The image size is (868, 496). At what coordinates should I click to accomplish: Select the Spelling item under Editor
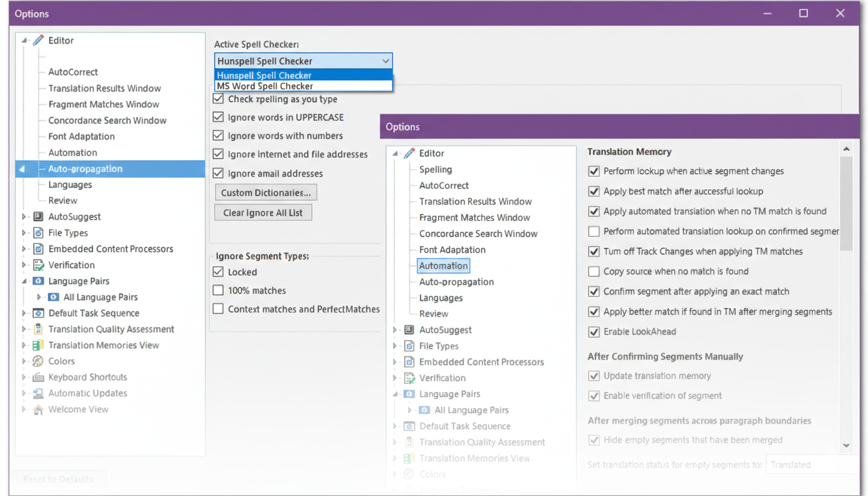(435, 169)
